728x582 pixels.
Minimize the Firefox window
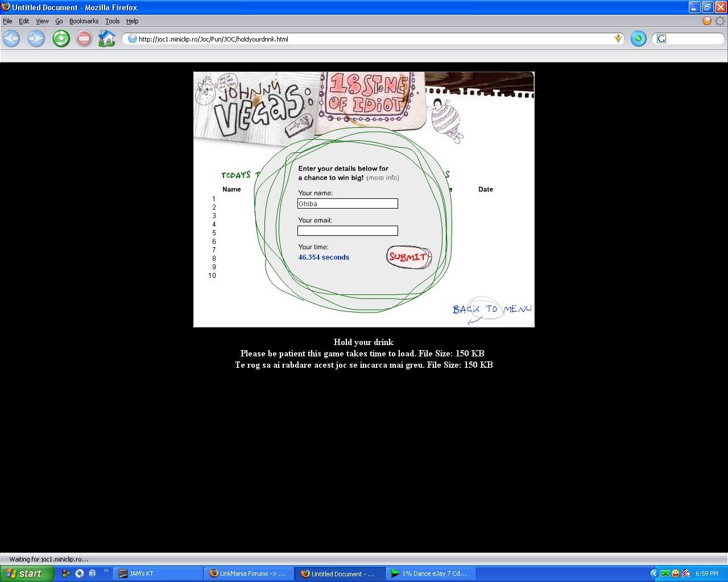(694, 7)
